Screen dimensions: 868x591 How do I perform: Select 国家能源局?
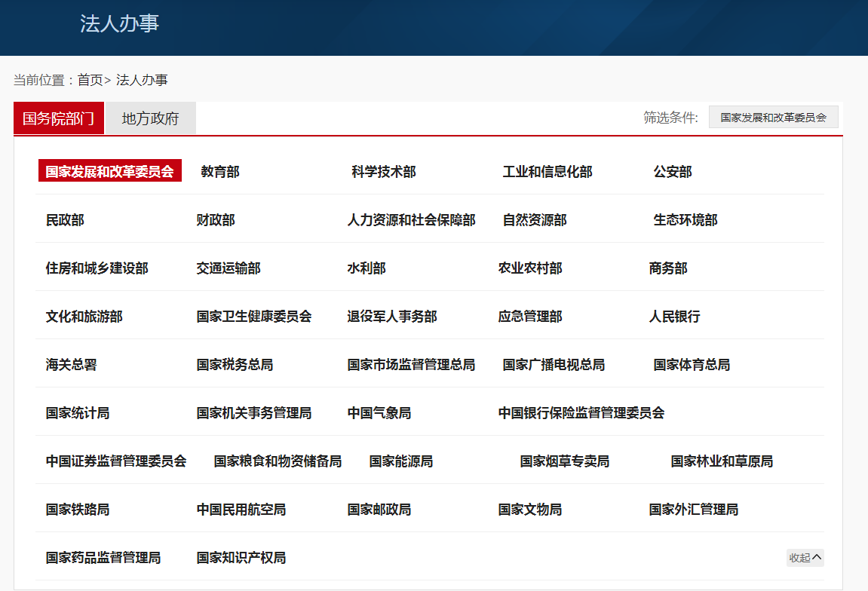coord(401,461)
